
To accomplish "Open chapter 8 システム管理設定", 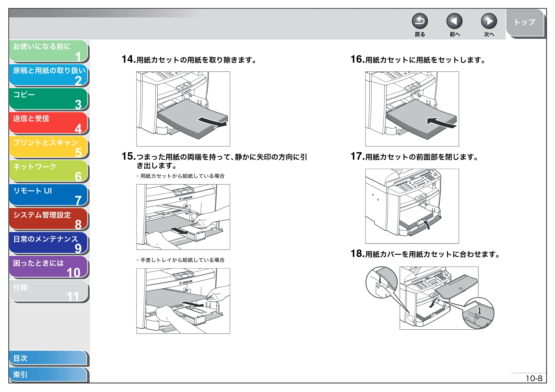I will click(x=48, y=219).
